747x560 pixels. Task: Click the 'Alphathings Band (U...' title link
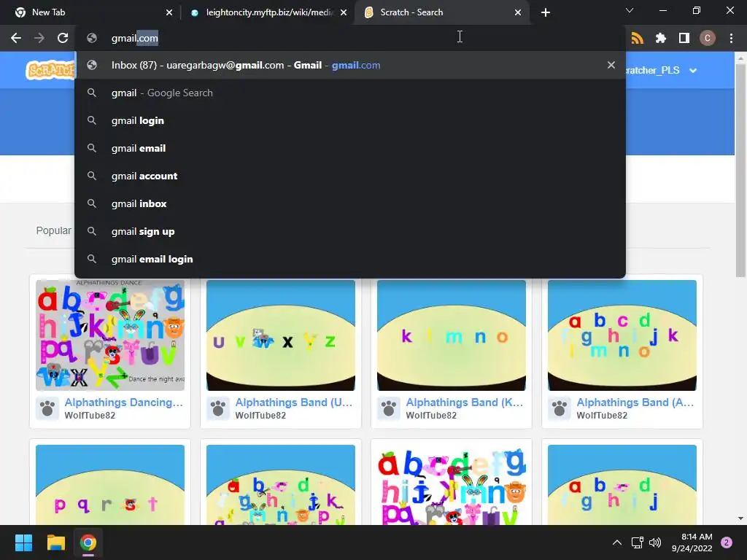click(295, 402)
